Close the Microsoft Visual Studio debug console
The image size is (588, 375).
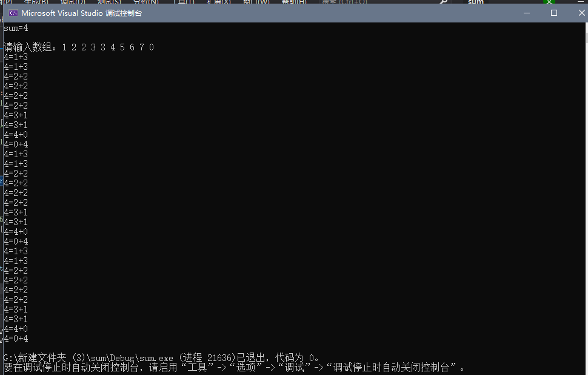(x=581, y=13)
